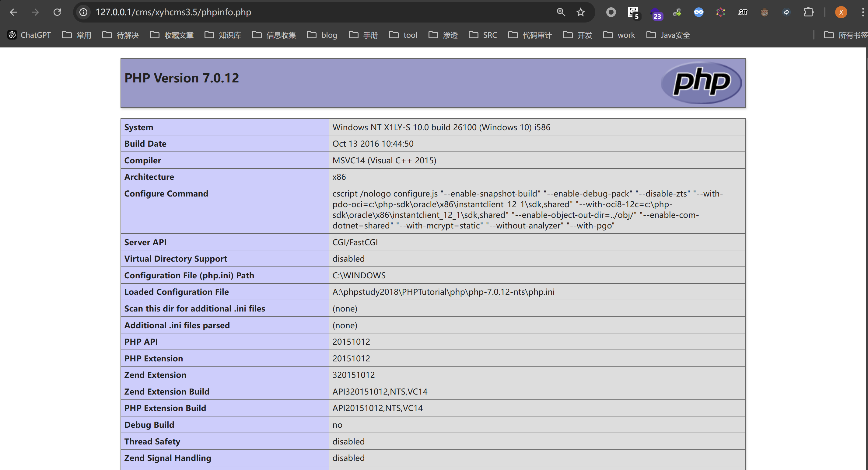The width and height of the screenshot is (868, 470).
Task: Open the .GIT extension icon
Action: [x=742, y=12]
